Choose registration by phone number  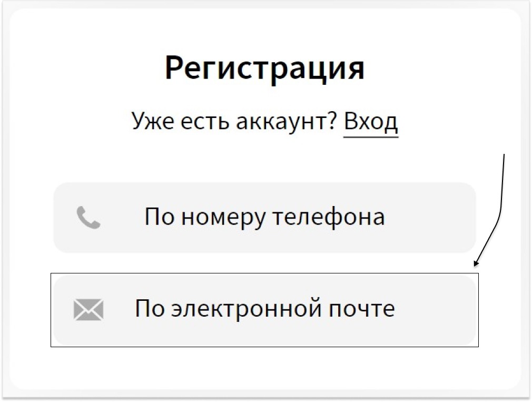point(264,218)
